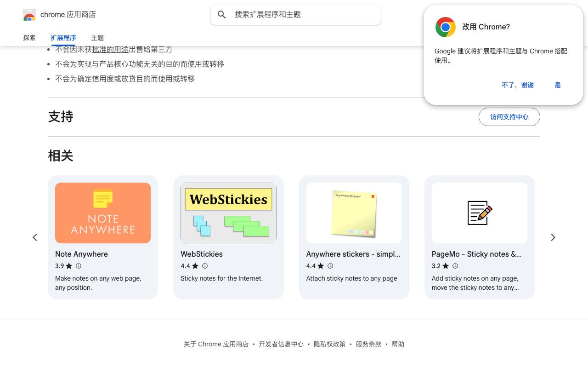This screenshot has height=368, width=588.
Task: Click 'Attach sticky notes to any page' description
Action: pyautogui.click(x=352, y=278)
